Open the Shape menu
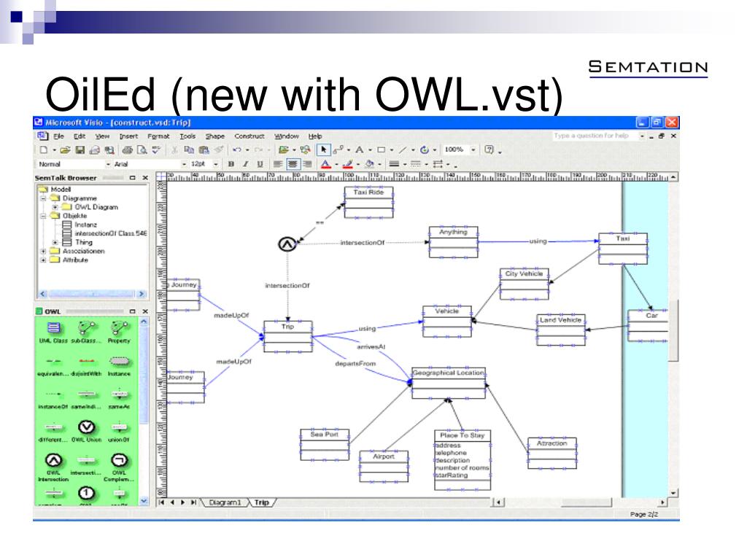 click(215, 136)
